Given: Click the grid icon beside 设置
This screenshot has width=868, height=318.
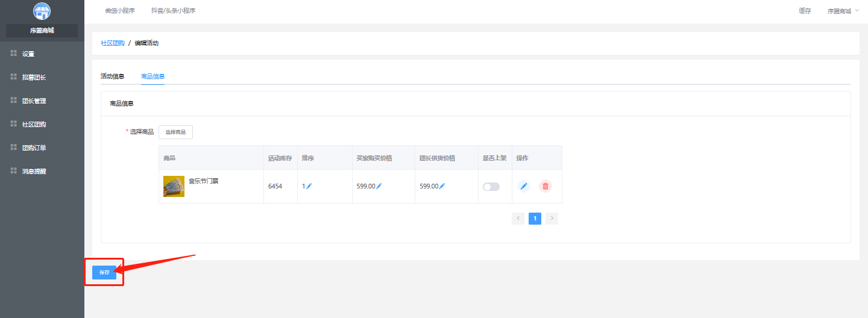Looking at the screenshot, I should 13,54.
